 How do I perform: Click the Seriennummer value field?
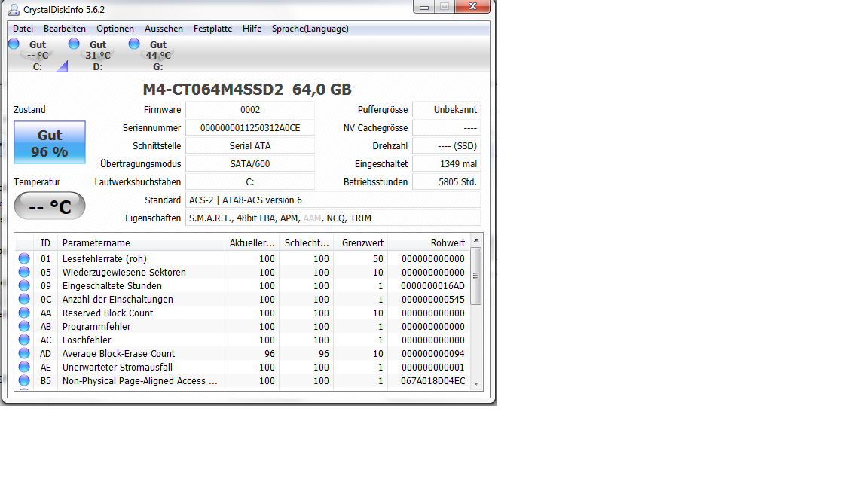[x=250, y=128]
